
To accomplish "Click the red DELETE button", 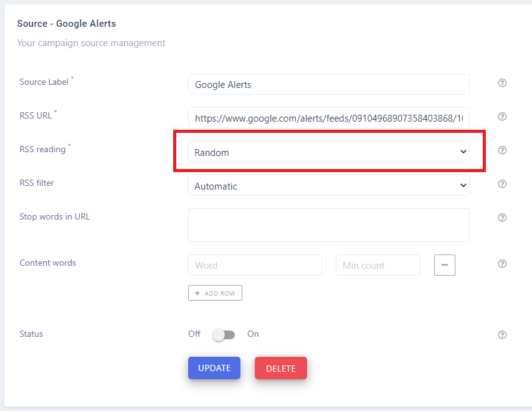I will click(x=281, y=368).
